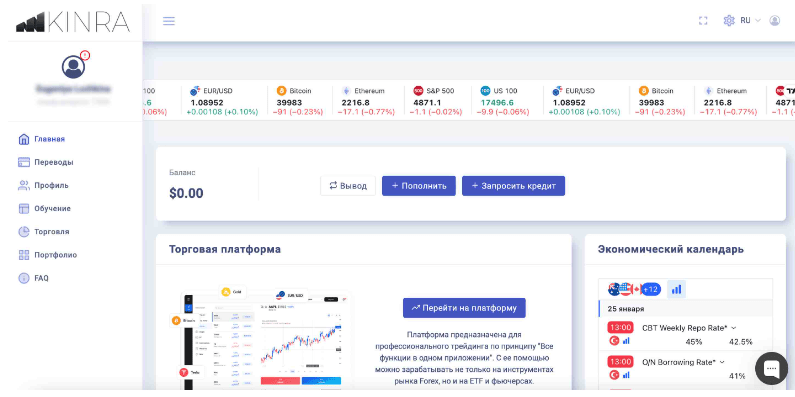Click Перейти на платформу button
This screenshot has height=397, width=795.
pyautogui.click(x=464, y=308)
